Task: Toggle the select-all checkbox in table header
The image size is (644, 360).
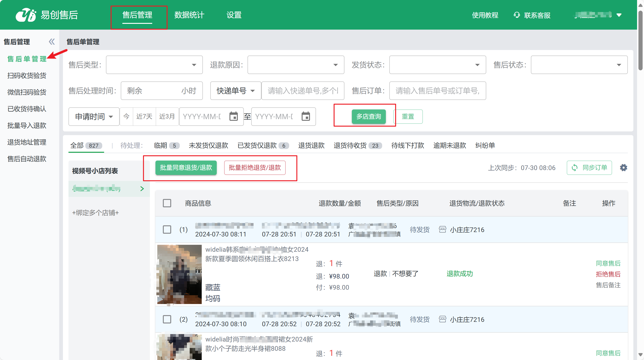Action: tap(167, 203)
